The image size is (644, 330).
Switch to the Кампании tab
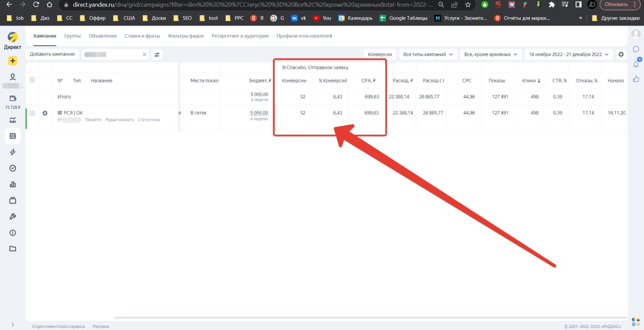(45, 36)
